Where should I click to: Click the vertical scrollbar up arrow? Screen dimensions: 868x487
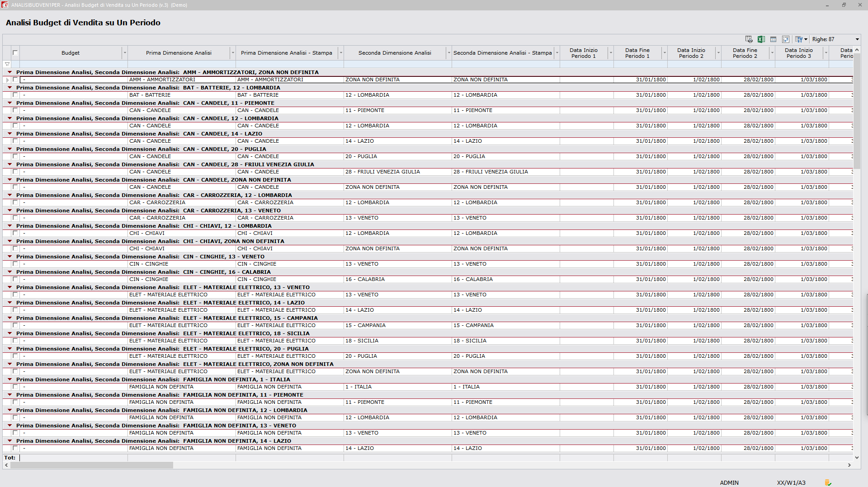(x=857, y=50)
